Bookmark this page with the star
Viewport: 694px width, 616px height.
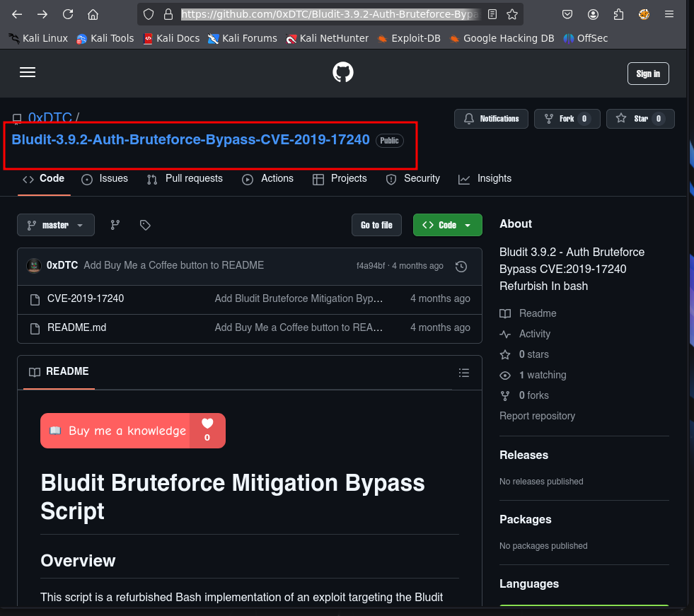[x=512, y=15]
